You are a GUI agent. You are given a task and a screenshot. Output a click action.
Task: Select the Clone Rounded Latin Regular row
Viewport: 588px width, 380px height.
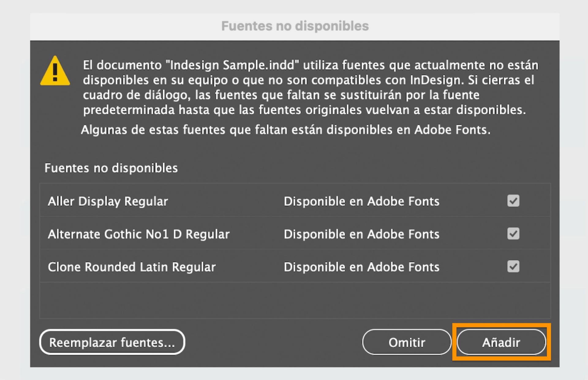(132, 267)
